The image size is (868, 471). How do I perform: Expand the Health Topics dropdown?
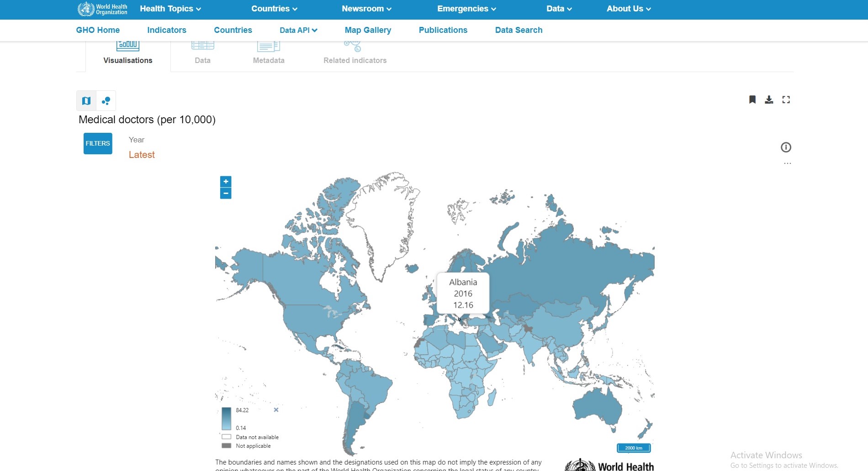(x=170, y=9)
